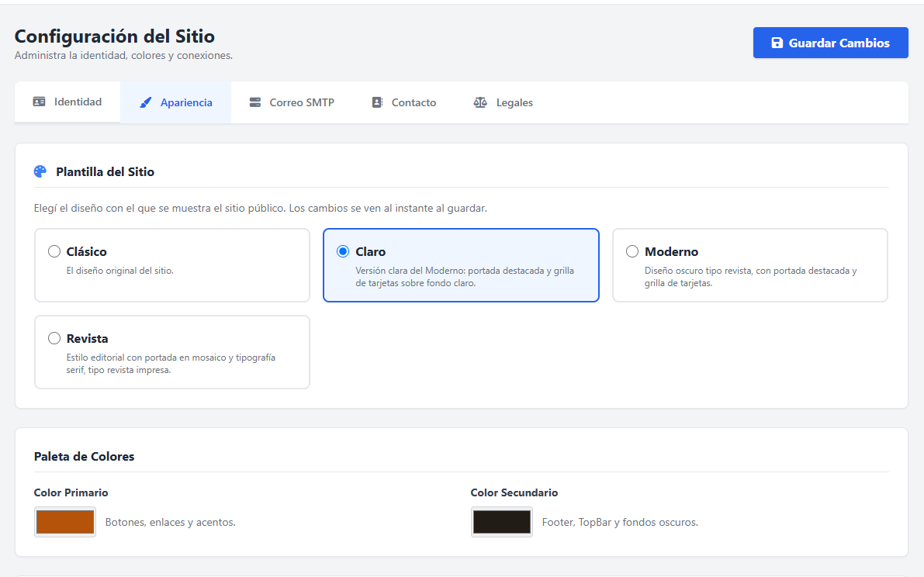Click the floppy disk icon in Guardar Cambios
Viewport: 924px width, 577px height.
777,43
